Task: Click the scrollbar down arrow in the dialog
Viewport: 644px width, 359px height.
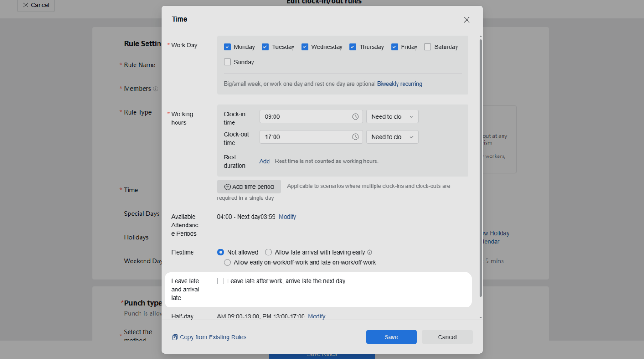Action: (x=481, y=318)
